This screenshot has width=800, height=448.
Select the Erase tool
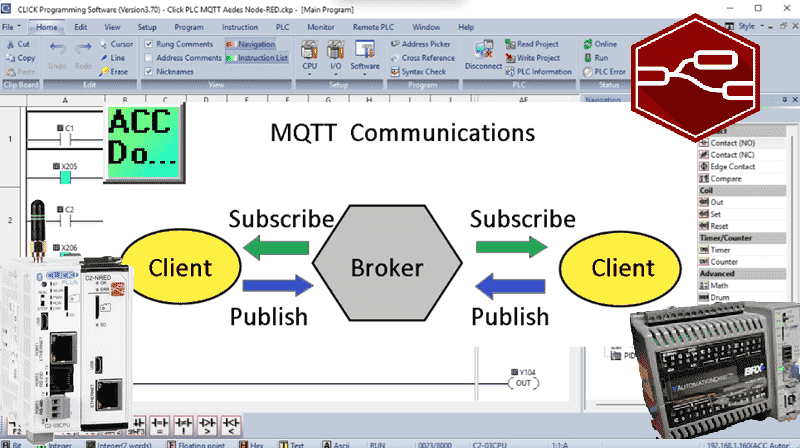point(115,71)
